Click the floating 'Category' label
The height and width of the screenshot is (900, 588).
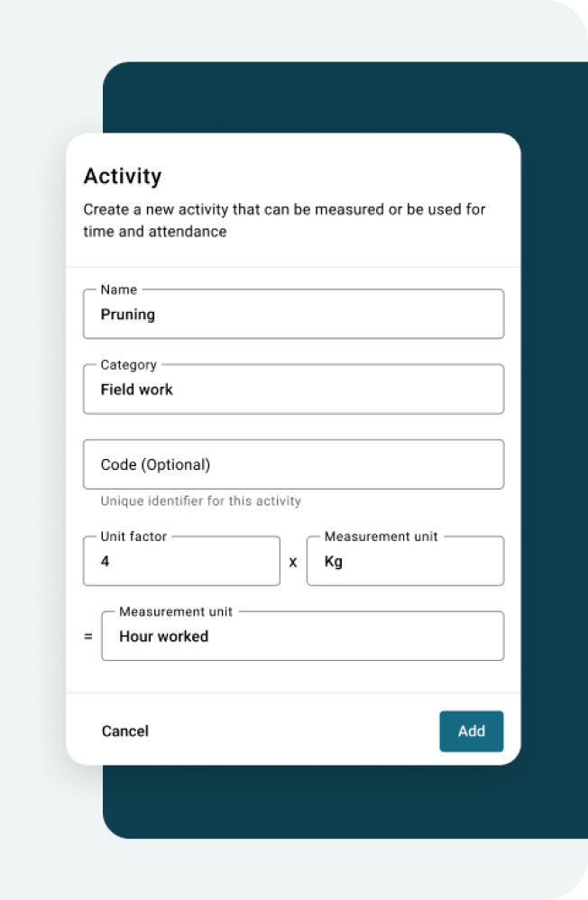coord(128,365)
